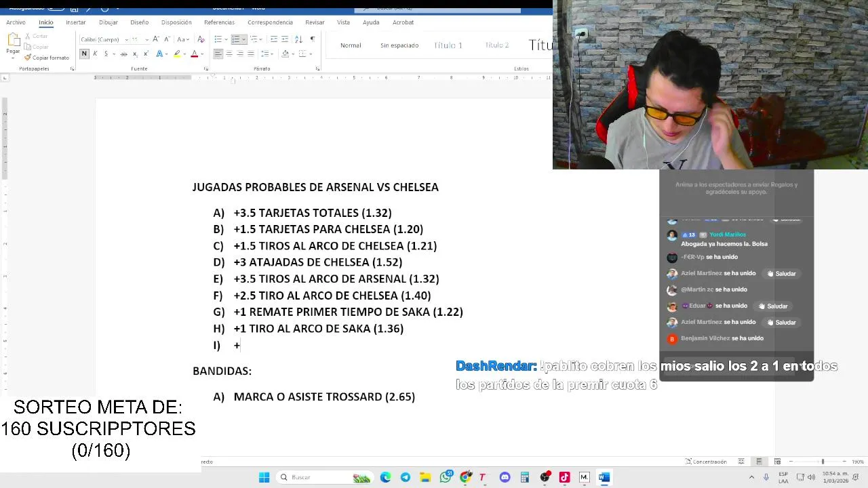
Task: Apply yellow text highlight color
Action: [x=177, y=54]
